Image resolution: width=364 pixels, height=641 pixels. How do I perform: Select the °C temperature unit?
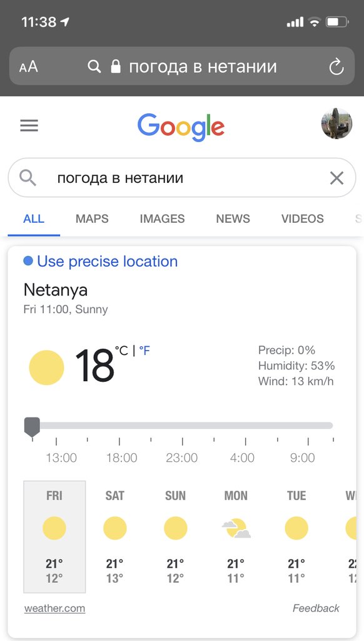(x=121, y=351)
